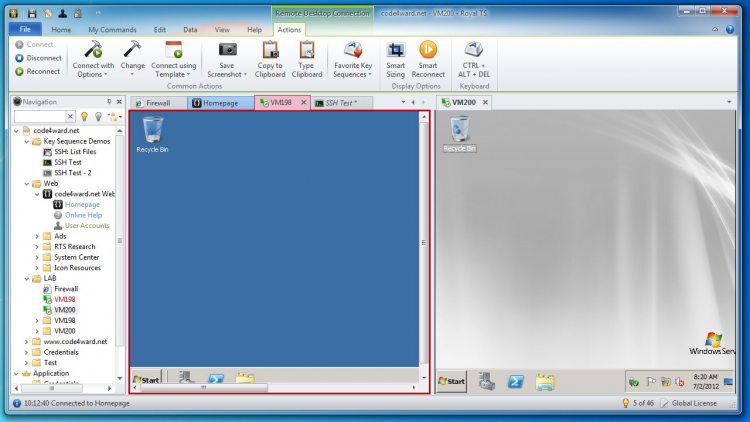Viewport: 750px width, 422px height.
Task: Click Recycle Bin in the VM200 session
Action: [459, 133]
